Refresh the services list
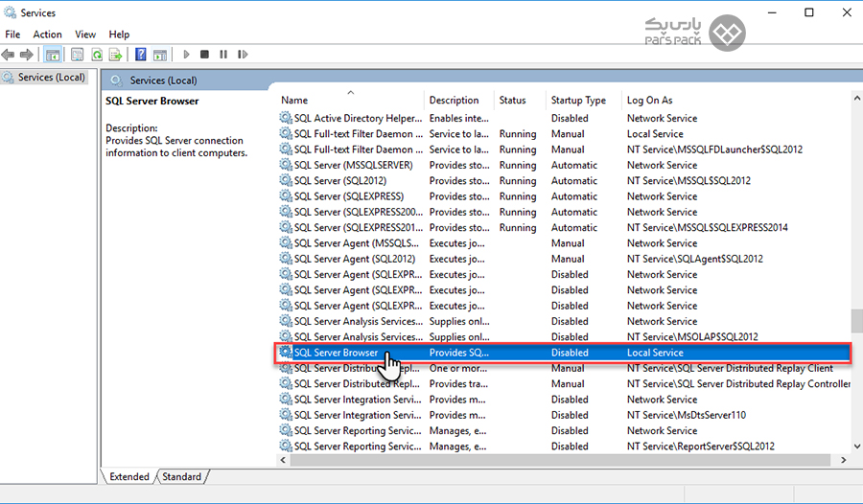Image resolution: width=863 pixels, height=504 pixels. 97,55
